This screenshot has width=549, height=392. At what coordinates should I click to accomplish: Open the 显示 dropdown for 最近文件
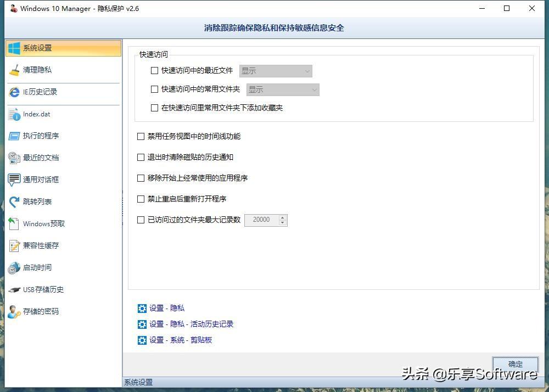pyautogui.click(x=276, y=71)
